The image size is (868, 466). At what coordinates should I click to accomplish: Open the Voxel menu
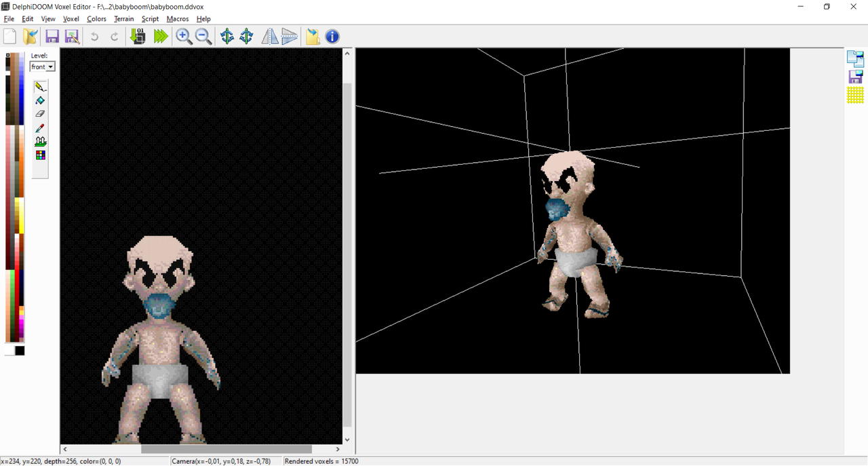[71, 19]
